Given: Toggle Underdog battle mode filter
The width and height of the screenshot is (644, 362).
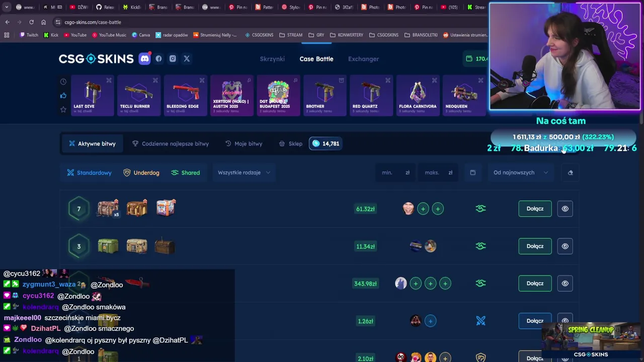Looking at the screenshot, I should point(141,172).
